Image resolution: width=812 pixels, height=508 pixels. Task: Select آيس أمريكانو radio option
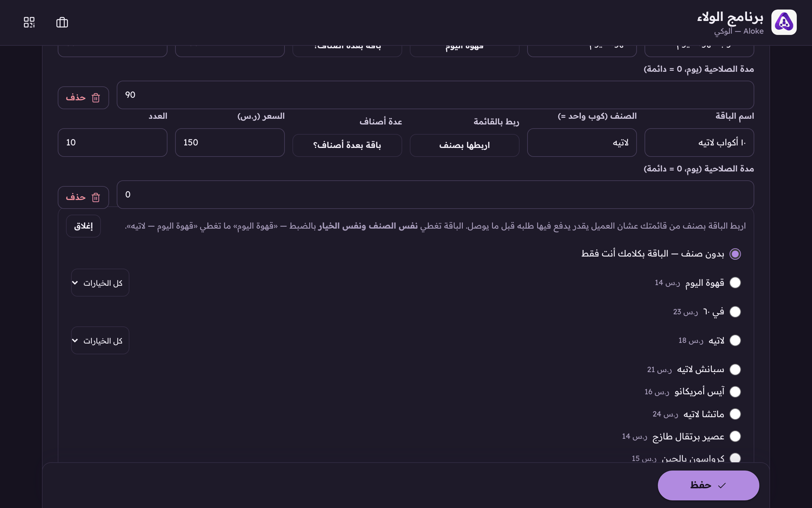tap(735, 392)
